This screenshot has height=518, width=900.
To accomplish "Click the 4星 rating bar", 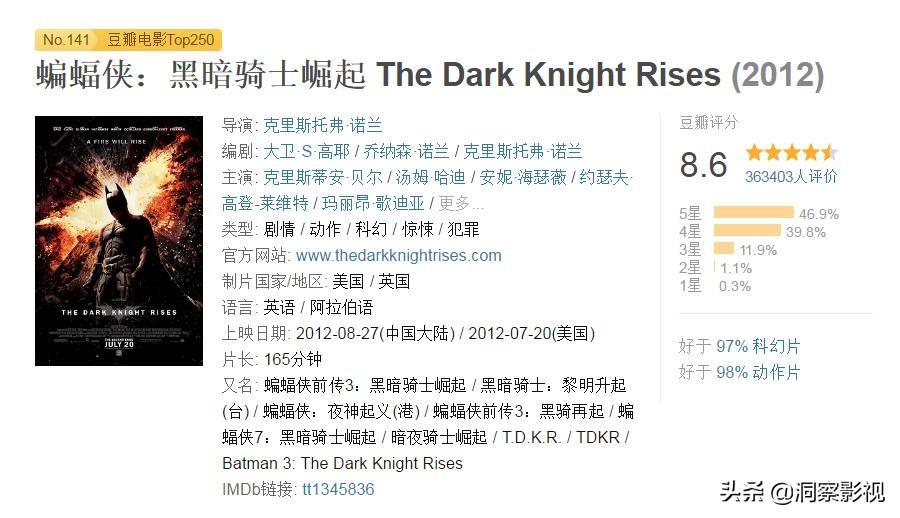I will point(747,230).
